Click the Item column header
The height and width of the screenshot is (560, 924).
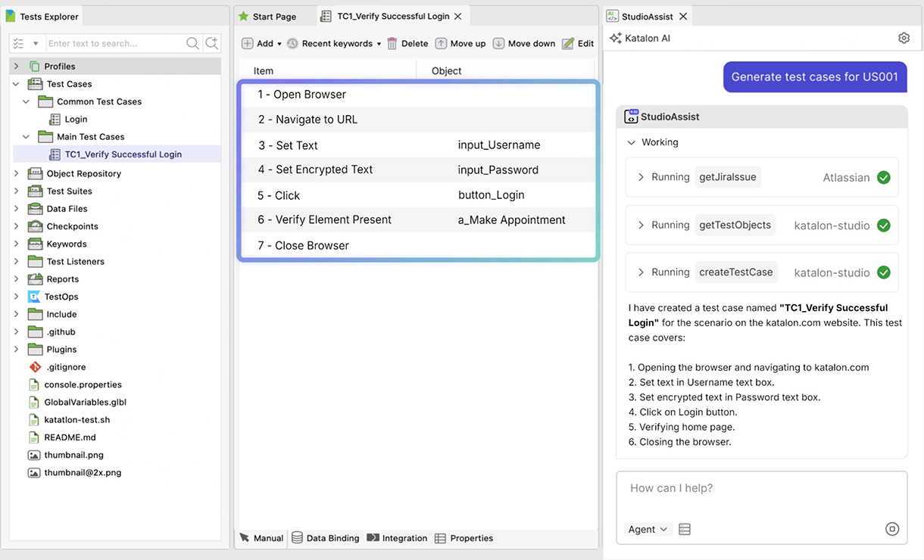click(264, 71)
